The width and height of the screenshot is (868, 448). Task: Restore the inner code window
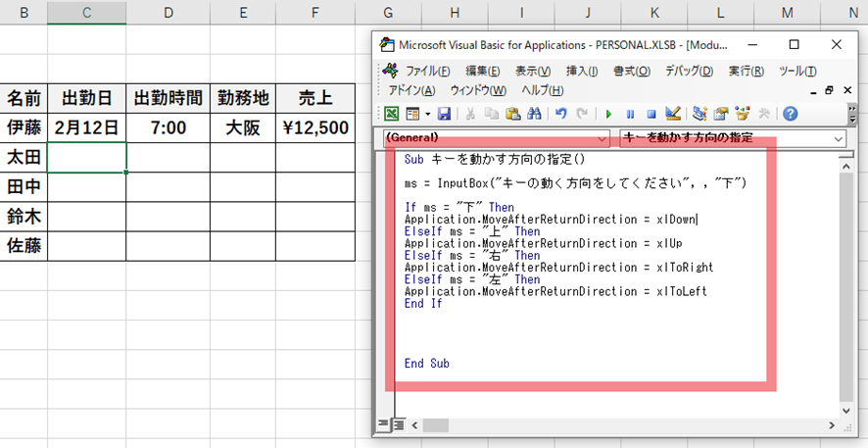pyautogui.click(x=829, y=90)
